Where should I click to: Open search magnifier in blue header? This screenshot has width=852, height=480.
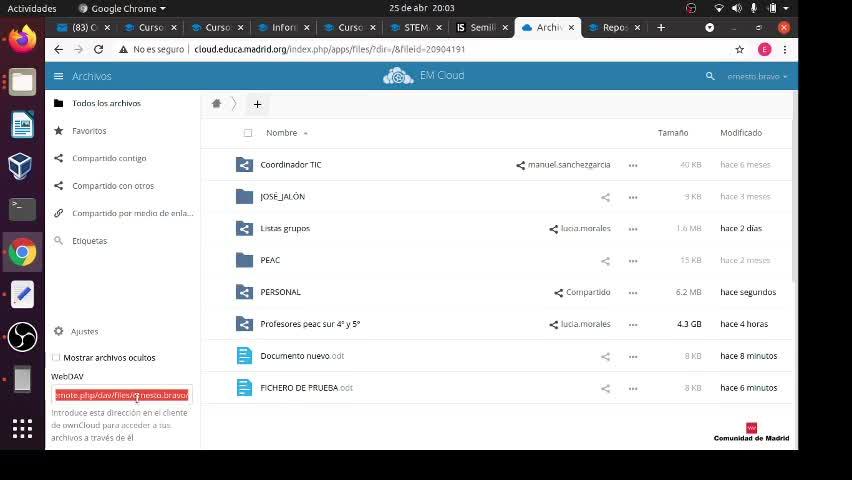(x=710, y=76)
